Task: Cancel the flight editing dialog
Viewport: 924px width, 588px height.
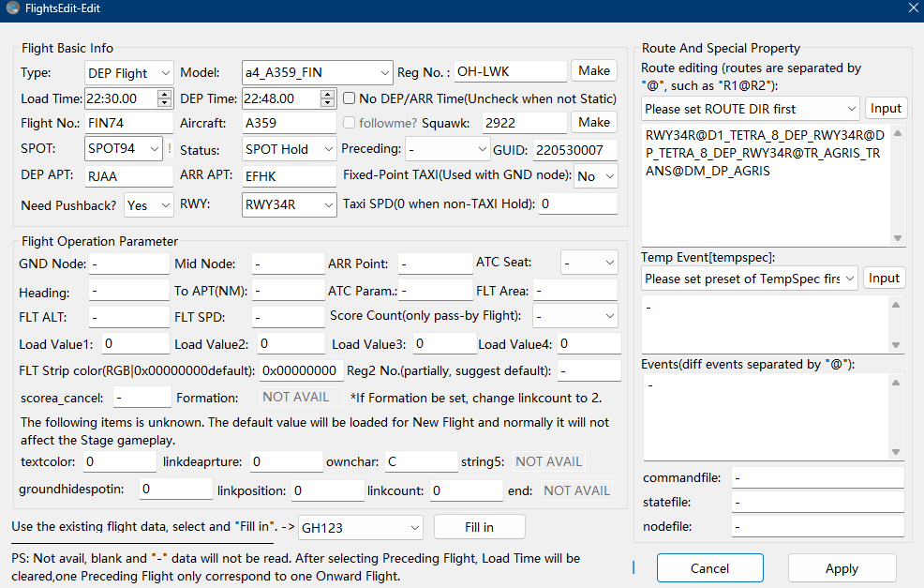Action: 709,567
